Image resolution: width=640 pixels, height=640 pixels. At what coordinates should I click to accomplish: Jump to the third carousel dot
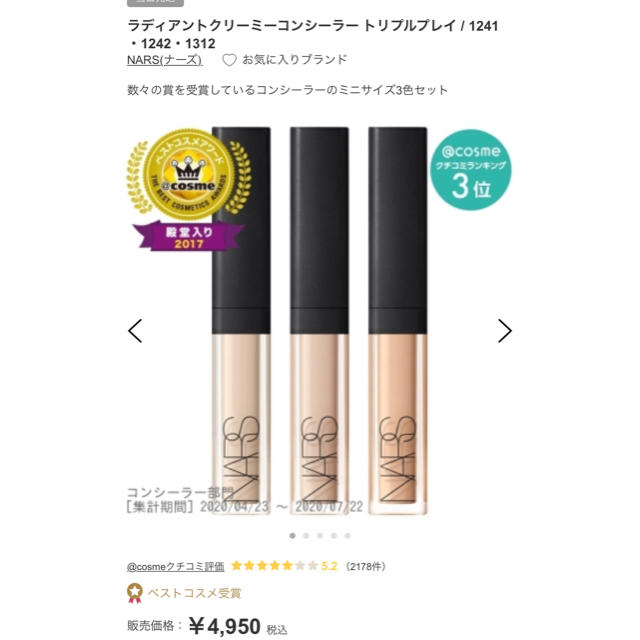320,536
